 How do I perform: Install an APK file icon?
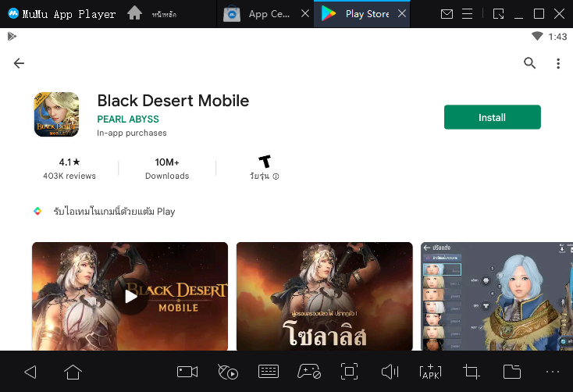click(430, 372)
